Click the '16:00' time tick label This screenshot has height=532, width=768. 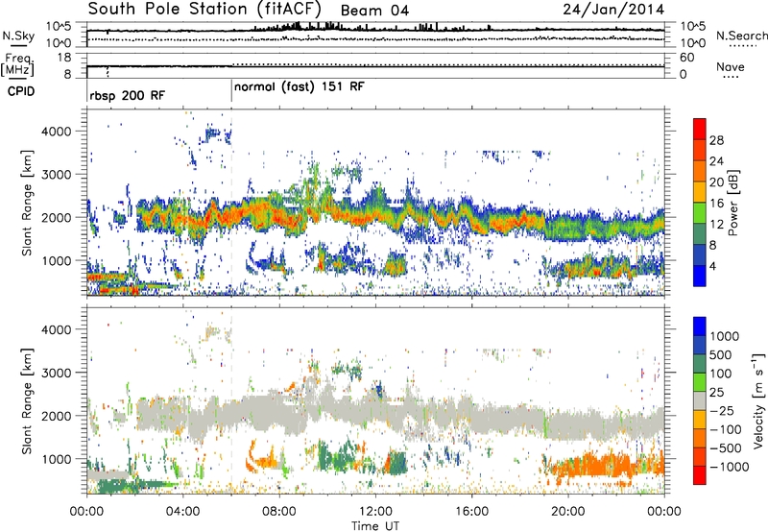coord(471,512)
